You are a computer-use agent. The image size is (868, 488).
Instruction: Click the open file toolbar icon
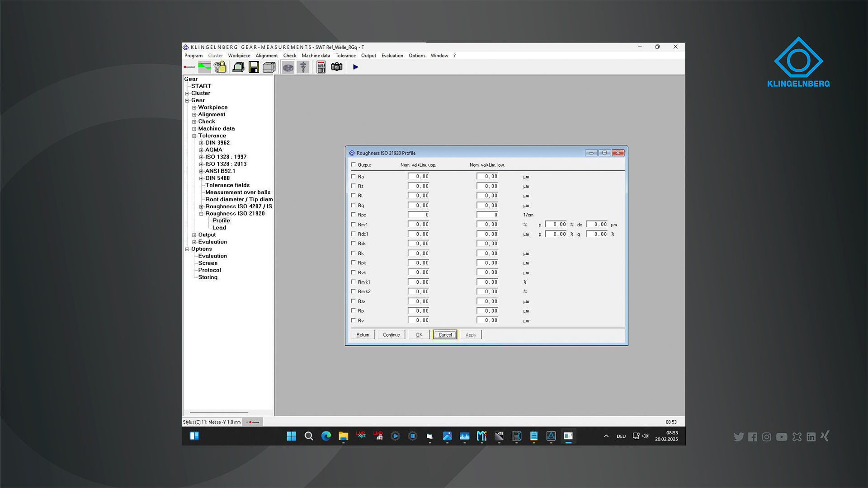pos(238,67)
